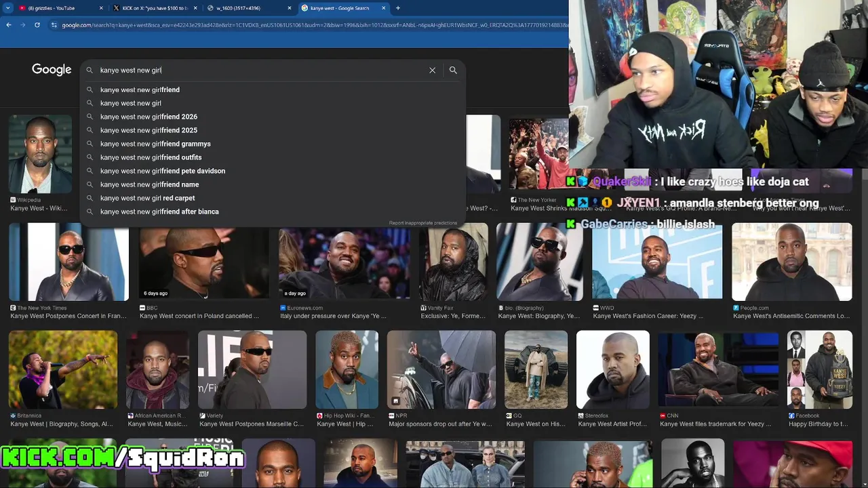Click "Italy under pressure over Kanye 'Ye" caption
This screenshot has width=868, height=488.
(333, 316)
